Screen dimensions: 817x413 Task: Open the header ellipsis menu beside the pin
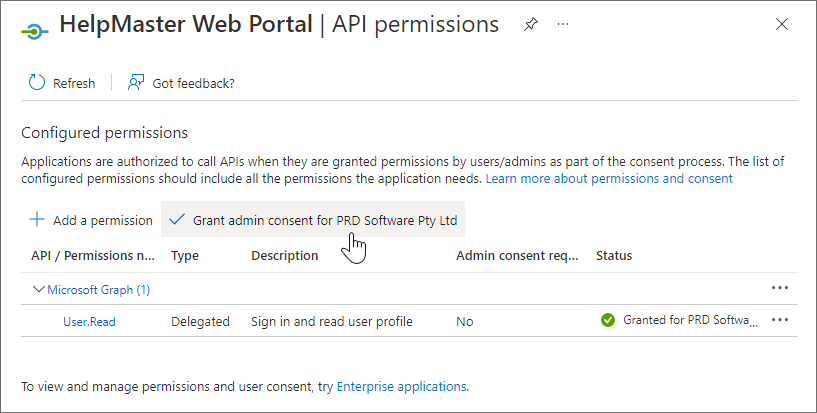point(563,24)
